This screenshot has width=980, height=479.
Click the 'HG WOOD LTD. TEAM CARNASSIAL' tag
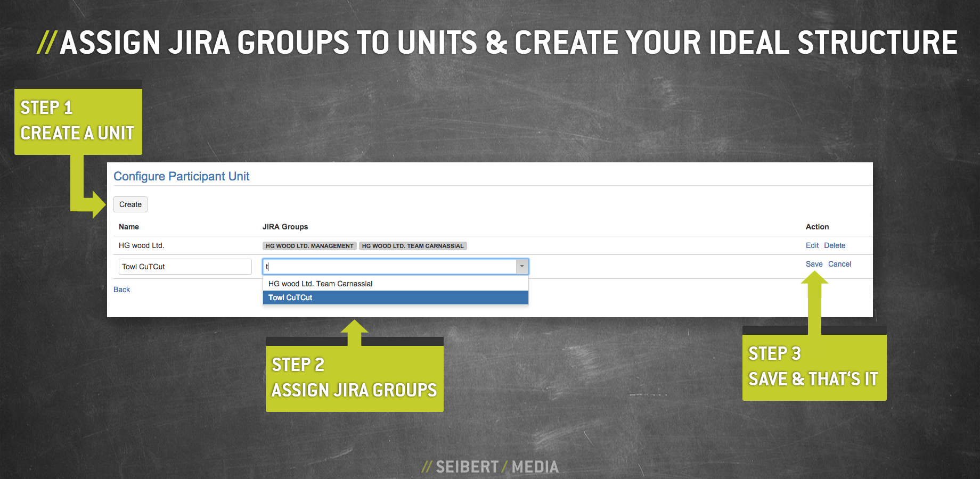click(413, 246)
